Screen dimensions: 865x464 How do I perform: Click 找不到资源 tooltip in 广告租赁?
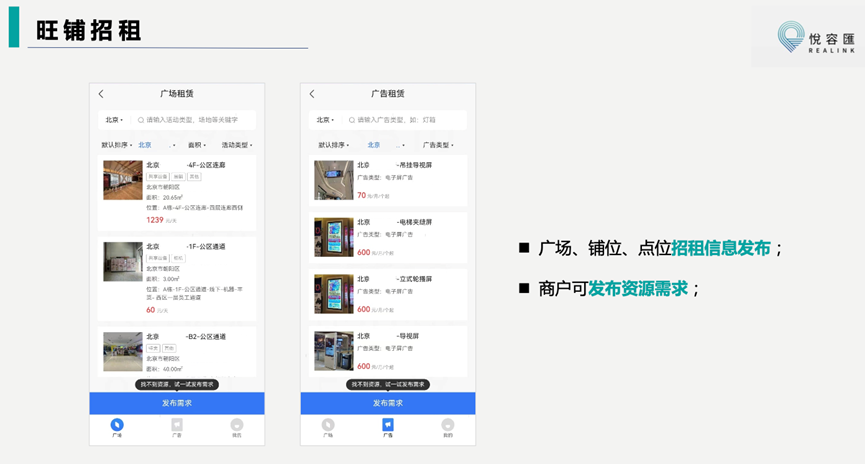[388, 385]
